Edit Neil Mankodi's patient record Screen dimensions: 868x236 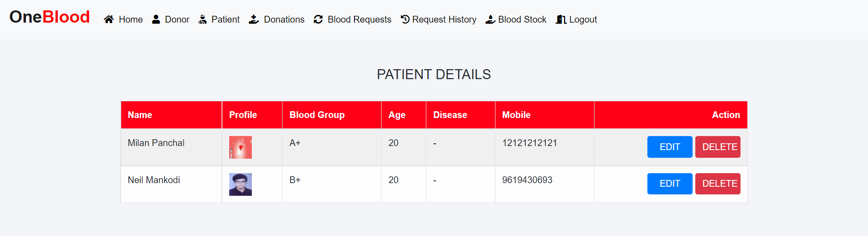pyautogui.click(x=670, y=184)
